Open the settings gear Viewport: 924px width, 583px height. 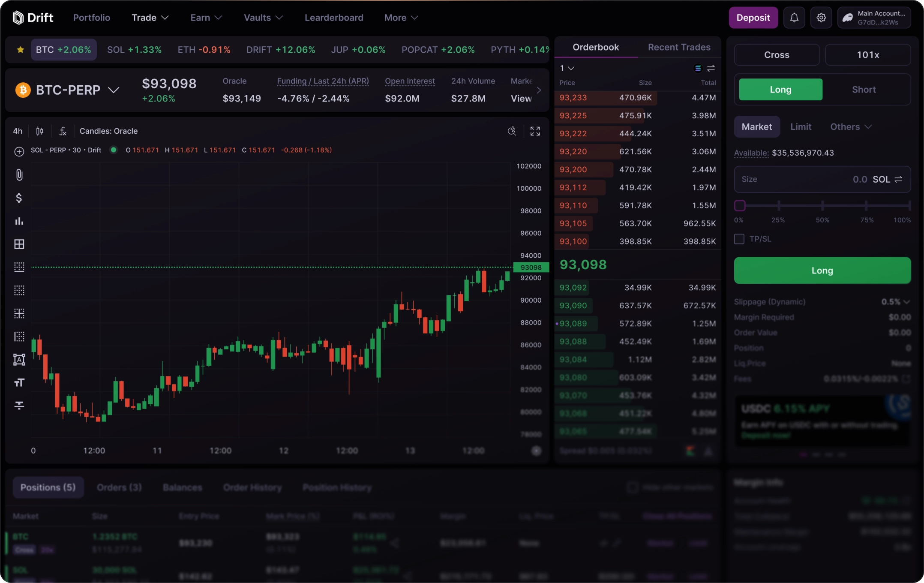click(821, 17)
